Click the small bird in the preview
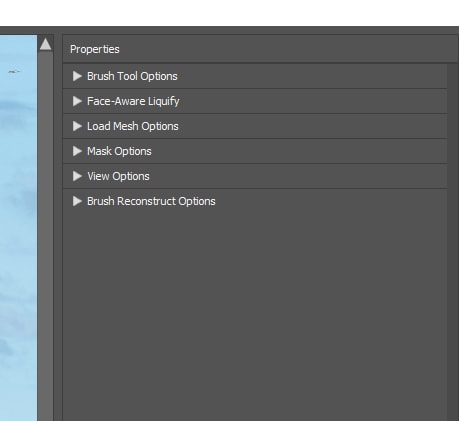Viewport: 459px width, 421px height. [x=14, y=71]
